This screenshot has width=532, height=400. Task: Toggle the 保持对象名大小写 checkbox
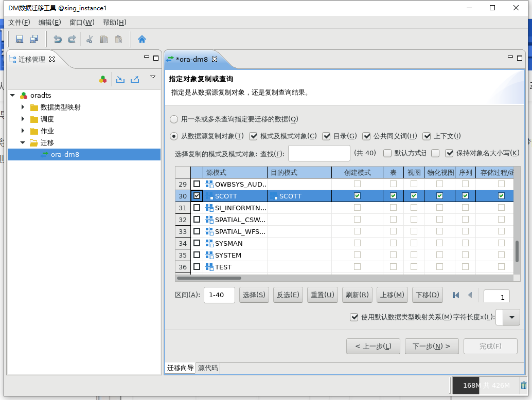coord(448,153)
